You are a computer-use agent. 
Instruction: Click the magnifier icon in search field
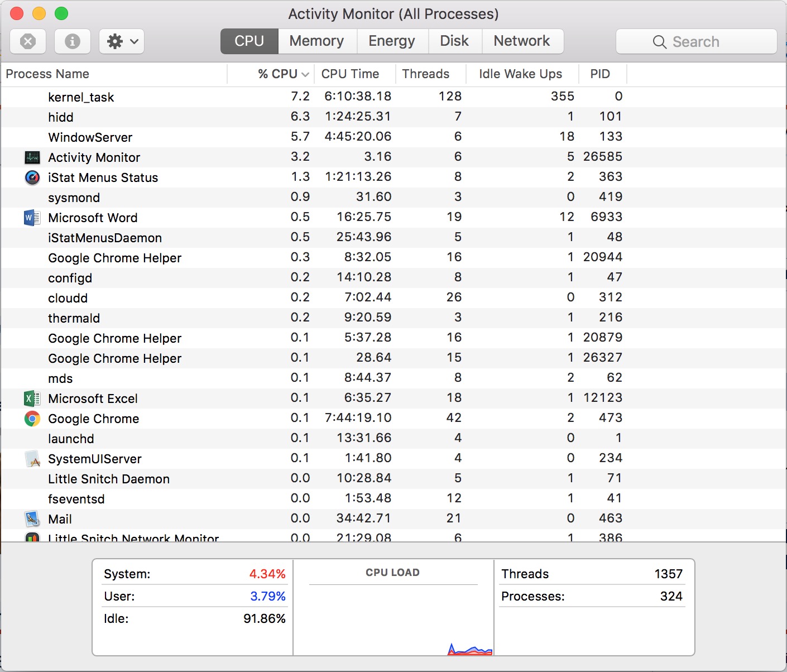[x=659, y=42]
